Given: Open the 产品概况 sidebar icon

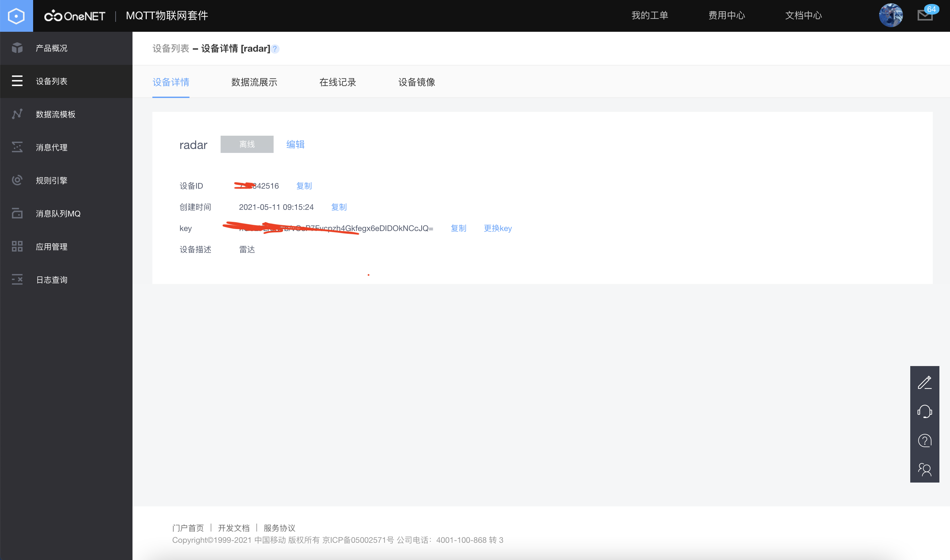Looking at the screenshot, I should click(x=17, y=48).
